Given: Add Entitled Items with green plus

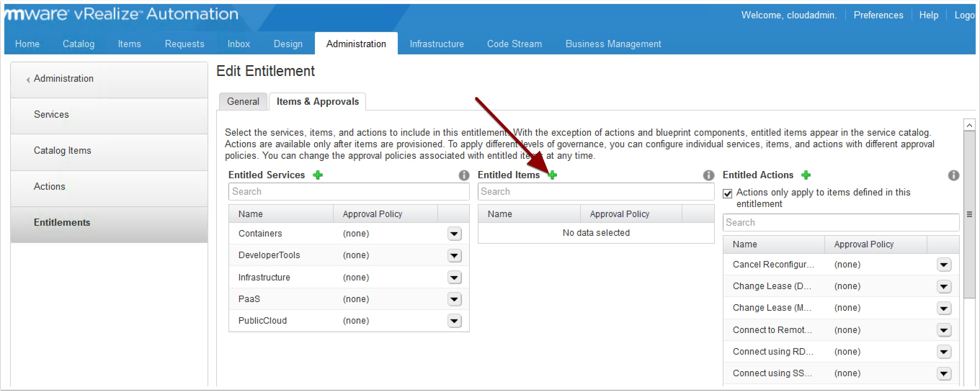Looking at the screenshot, I should point(552,175).
